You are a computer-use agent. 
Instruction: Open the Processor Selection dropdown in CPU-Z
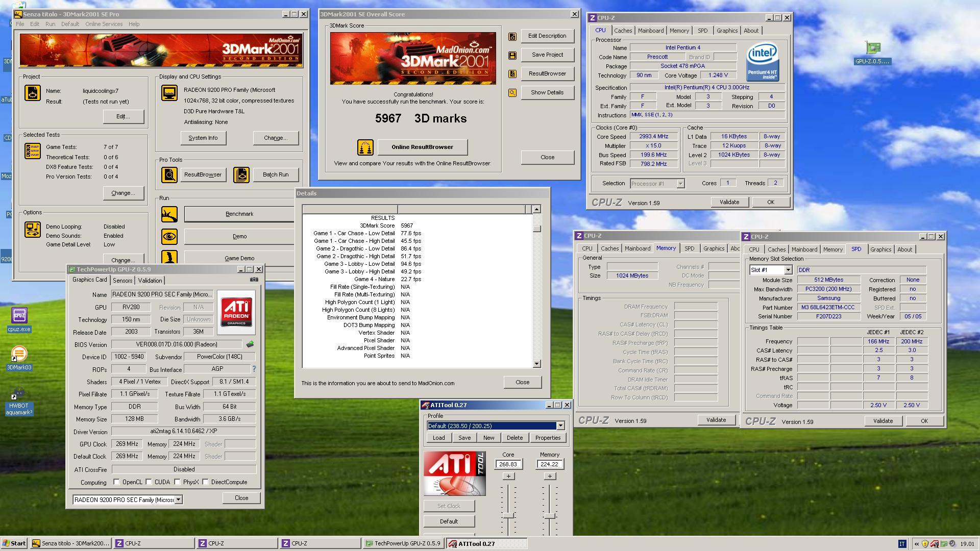click(680, 184)
